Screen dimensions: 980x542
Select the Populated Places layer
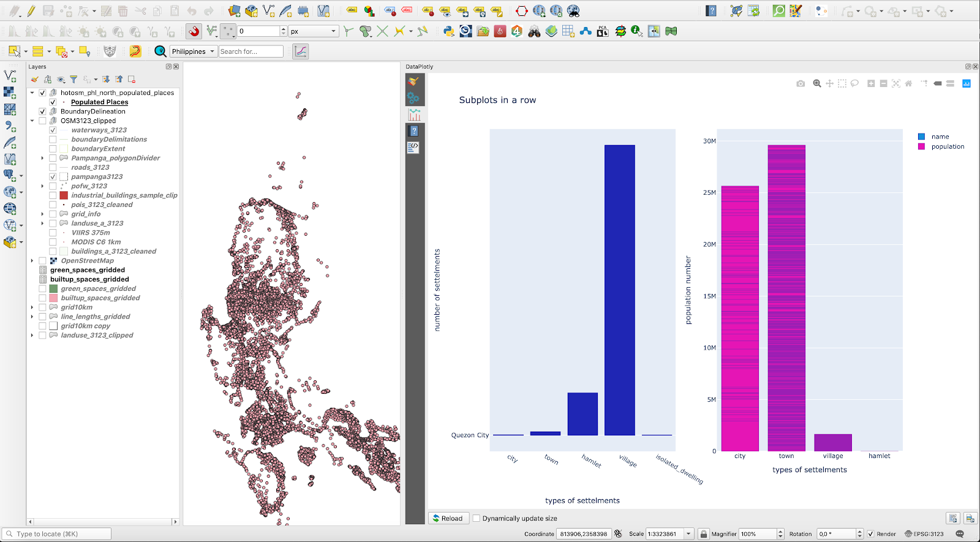[99, 102]
